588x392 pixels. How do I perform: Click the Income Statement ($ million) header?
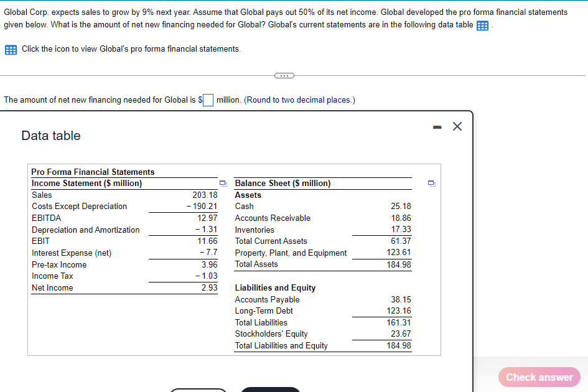click(86, 183)
